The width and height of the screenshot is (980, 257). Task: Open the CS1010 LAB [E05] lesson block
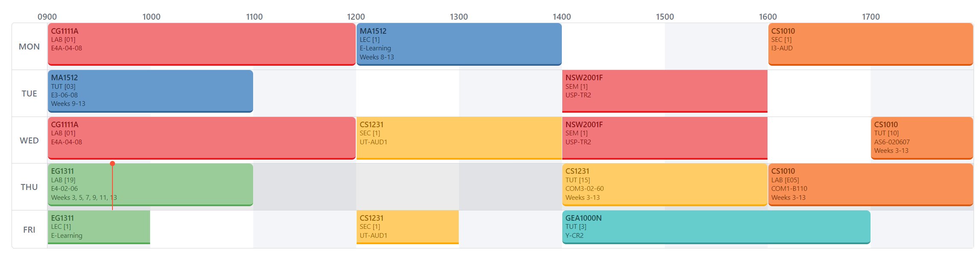click(x=870, y=184)
